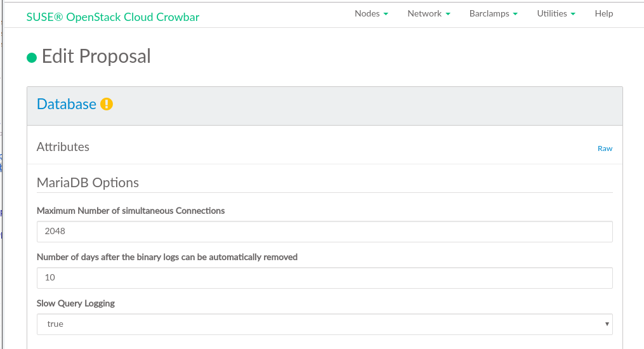This screenshot has height=349, width=644.
Task: Open the Barclamps dropdown
Action: (x=493, y=13)
